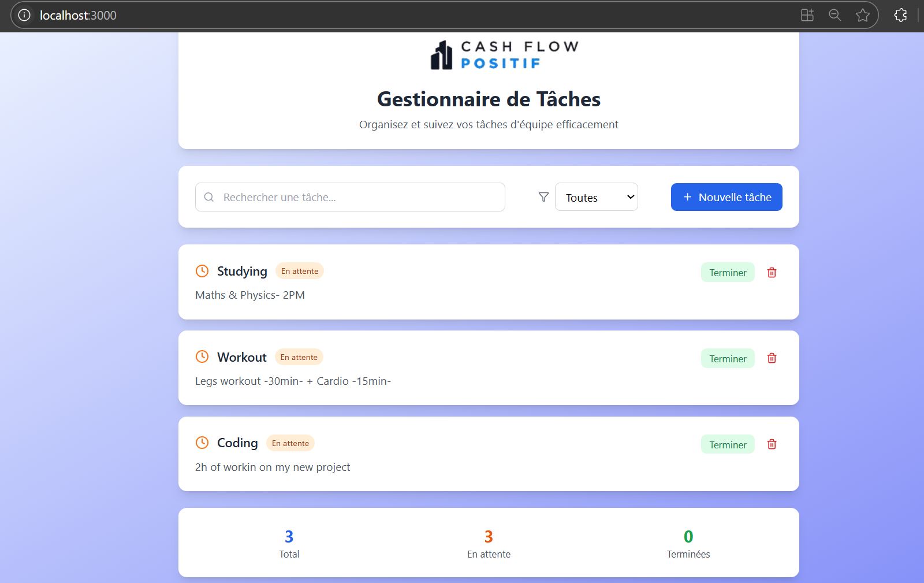Mark Workout done with Terminer

coord(727,358)
